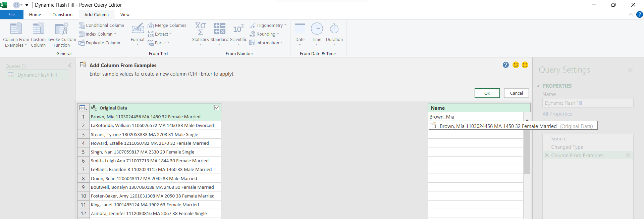Click the row 'Smith, Leigh Ann 711007713'
The height and width of the screenshot is (219, 644).
tap(155, 161)
